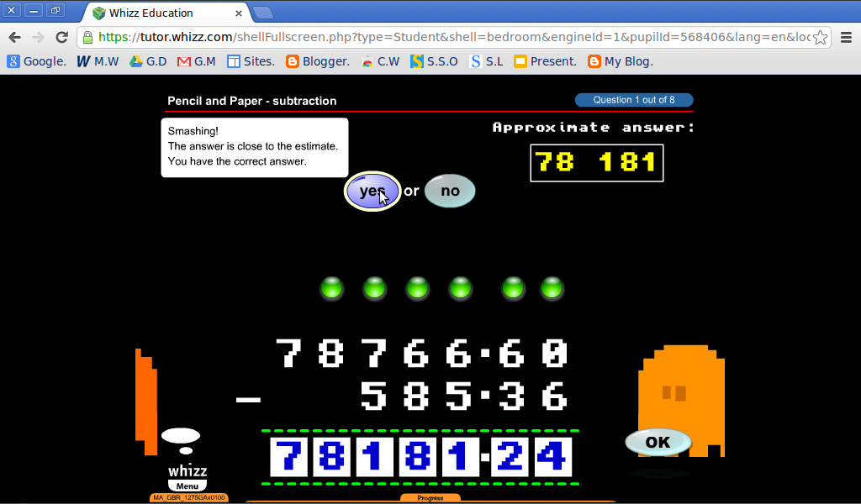
Task: Open the Present. bookmark
Action: click(x=545, y=61)
